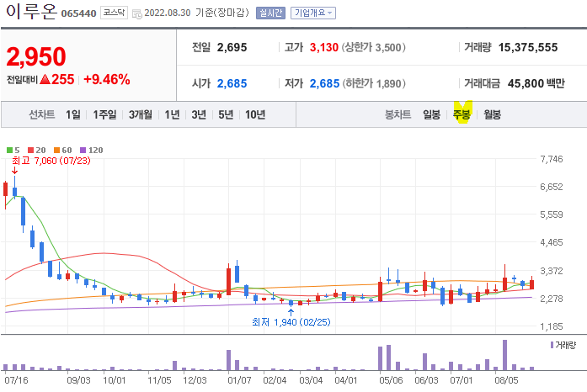Screen dimensions: 587x392
Task: Select the 10년 line chart tab
Action: pyautogui.click(x=255, y=114)
